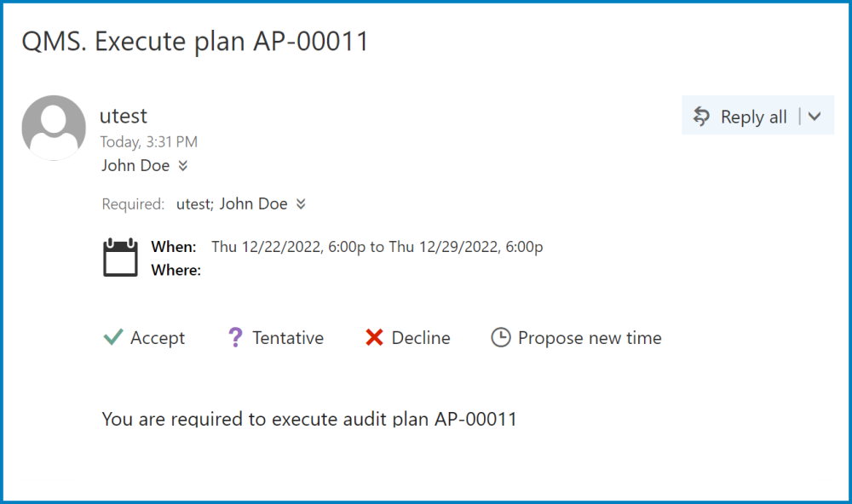This screenshot has width=852, height=504.
Task: Click the calendar icon next to meeting details
Action: tap(119, 255)
